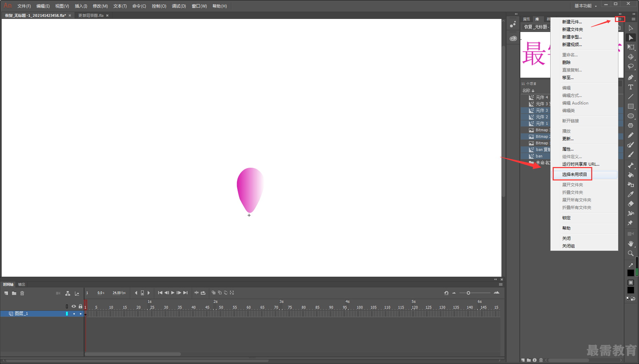
Task: Toggle Onion Skin in timeline
Action: [214, 293]
